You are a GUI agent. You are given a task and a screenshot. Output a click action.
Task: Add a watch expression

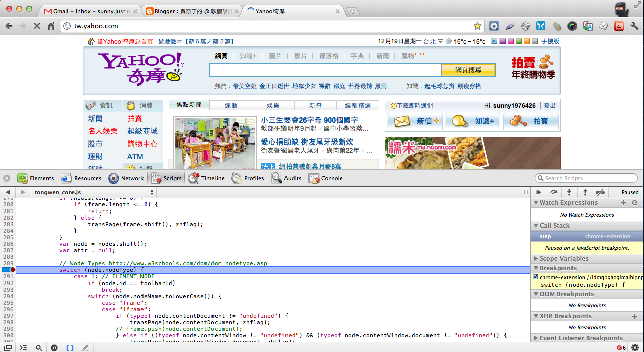tap(623, 203)
